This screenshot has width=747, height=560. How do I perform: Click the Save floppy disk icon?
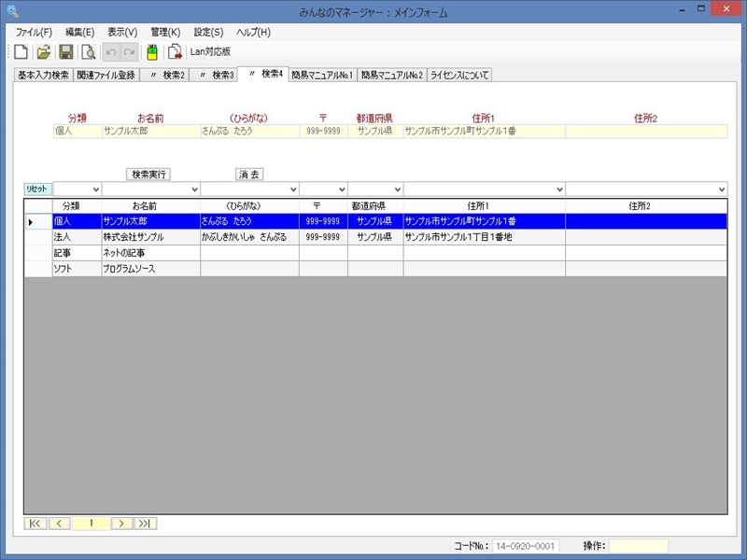(66, 51)
